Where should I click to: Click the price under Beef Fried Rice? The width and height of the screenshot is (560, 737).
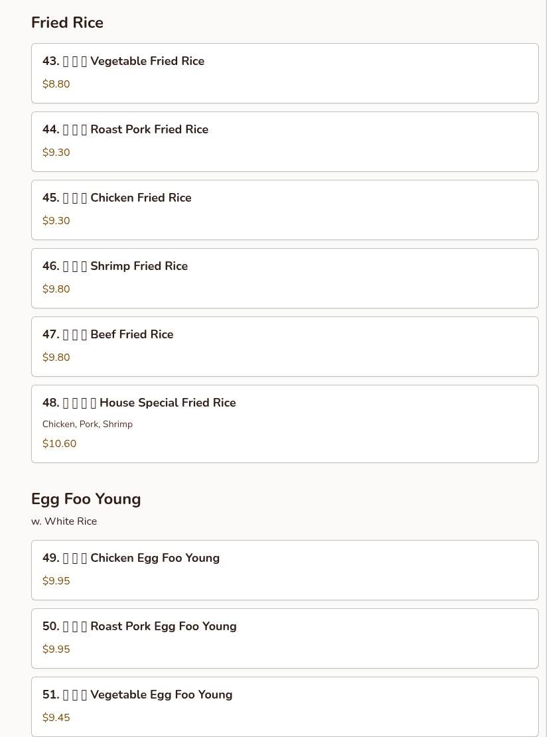pos(56,358)
